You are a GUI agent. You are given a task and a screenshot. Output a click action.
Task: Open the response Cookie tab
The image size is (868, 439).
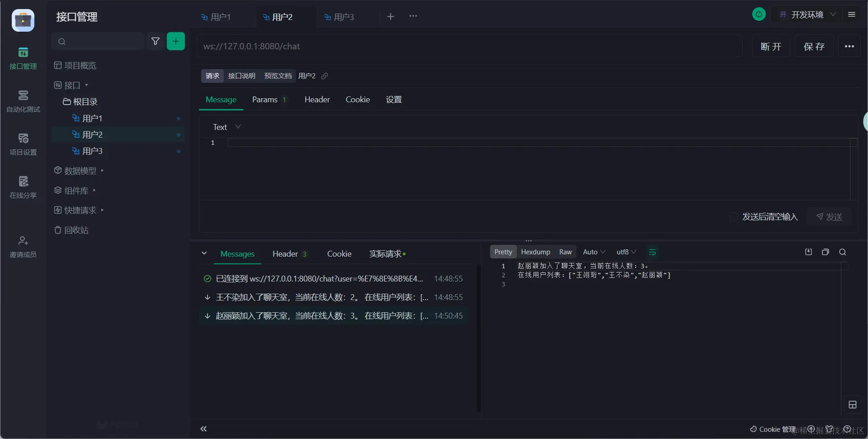[339, 254]
